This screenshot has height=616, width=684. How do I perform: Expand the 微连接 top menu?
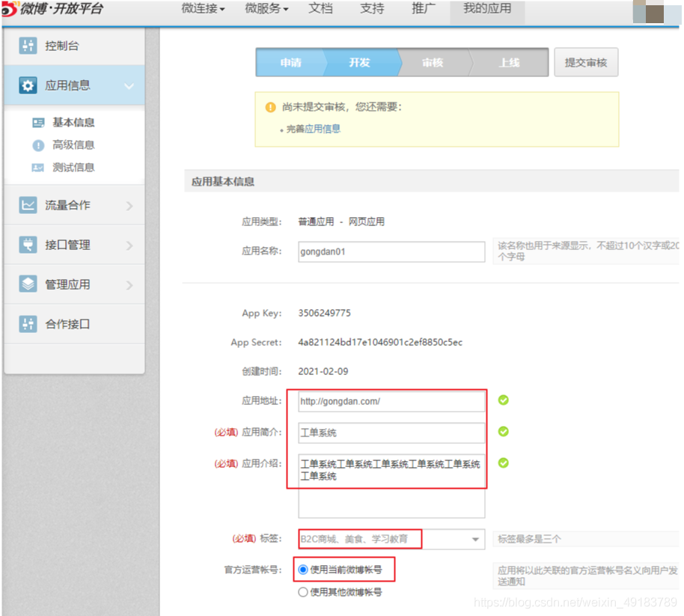(x=204, y=9)
